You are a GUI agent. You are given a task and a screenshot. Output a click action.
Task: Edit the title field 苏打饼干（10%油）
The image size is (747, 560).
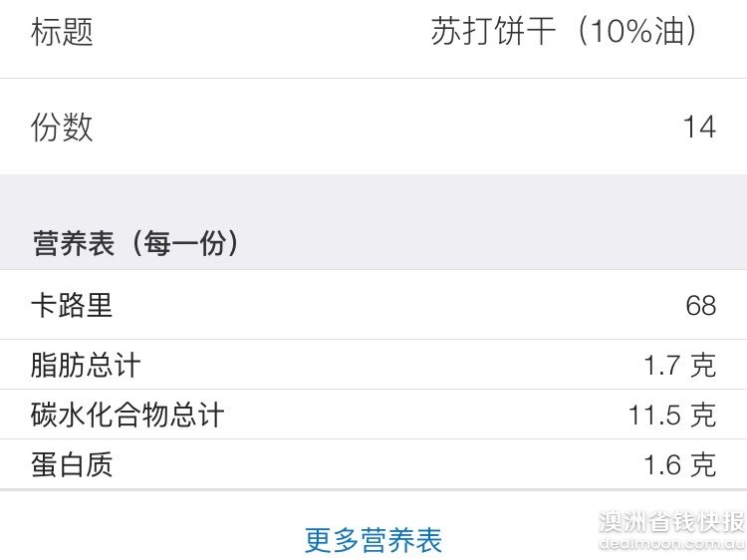click(564, 32)
